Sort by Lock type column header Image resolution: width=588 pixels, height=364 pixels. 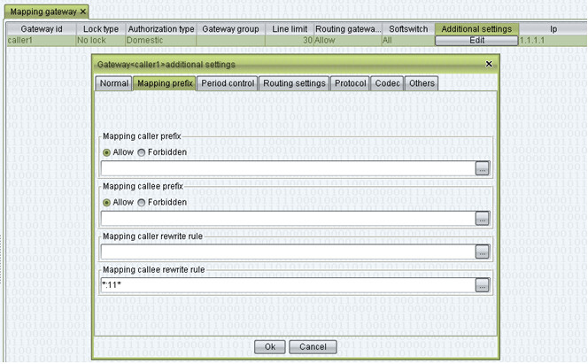(100, 29)
